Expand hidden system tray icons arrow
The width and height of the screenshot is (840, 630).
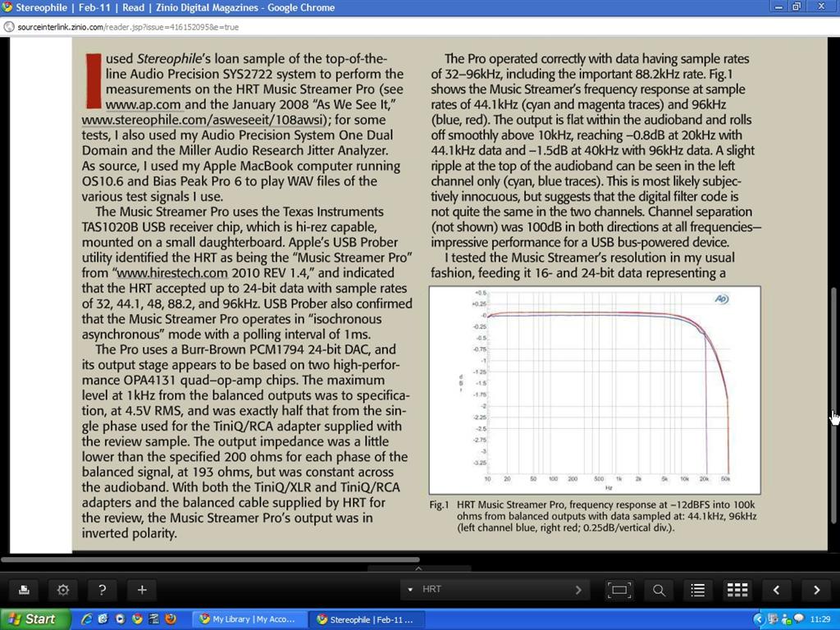pos(758,620)
